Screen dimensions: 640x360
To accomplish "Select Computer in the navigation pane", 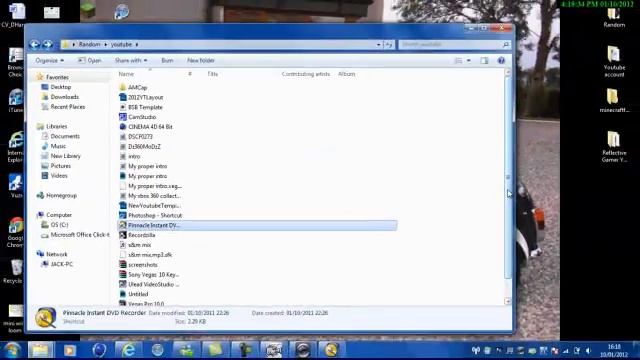I will 59,215.
